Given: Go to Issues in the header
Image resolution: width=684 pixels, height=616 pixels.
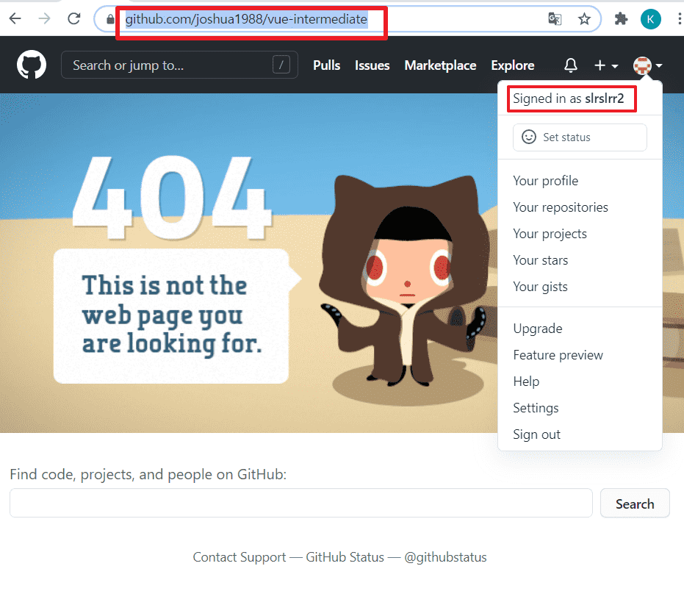Looking at the screenshot, I should tap(372, 65).
